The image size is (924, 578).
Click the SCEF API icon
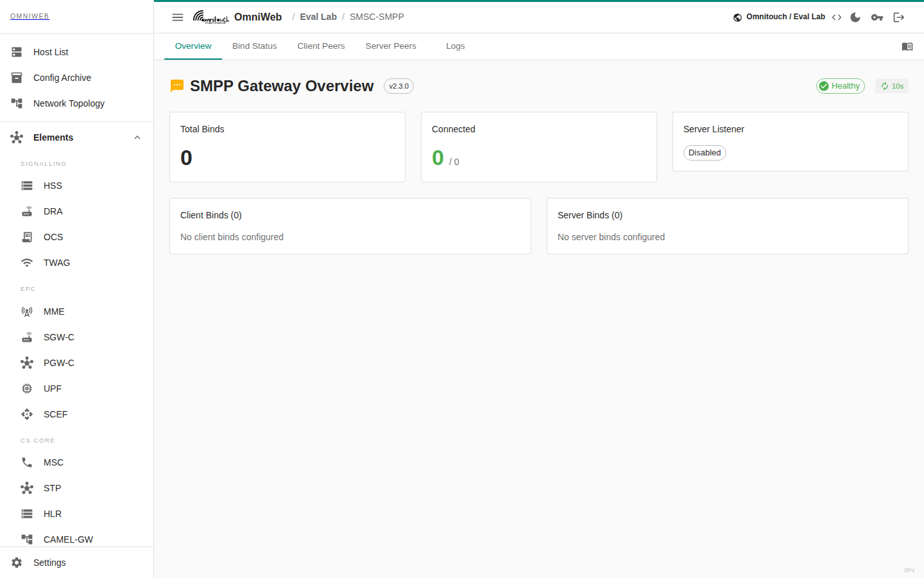[27, 414]
